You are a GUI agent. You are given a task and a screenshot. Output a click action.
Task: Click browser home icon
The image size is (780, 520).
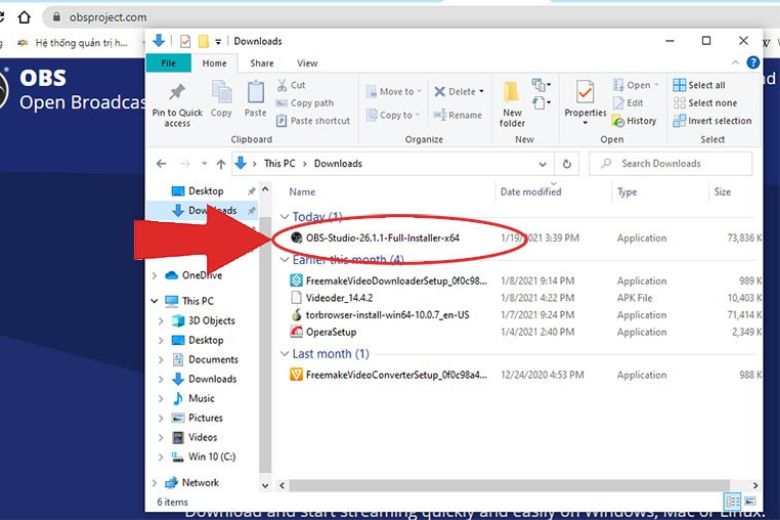click(24, 17)
